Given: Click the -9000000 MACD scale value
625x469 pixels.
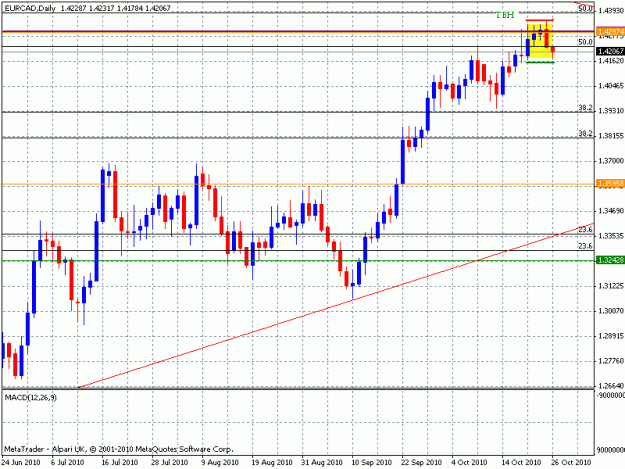Looking at the screenshot, I should point(611,395).
